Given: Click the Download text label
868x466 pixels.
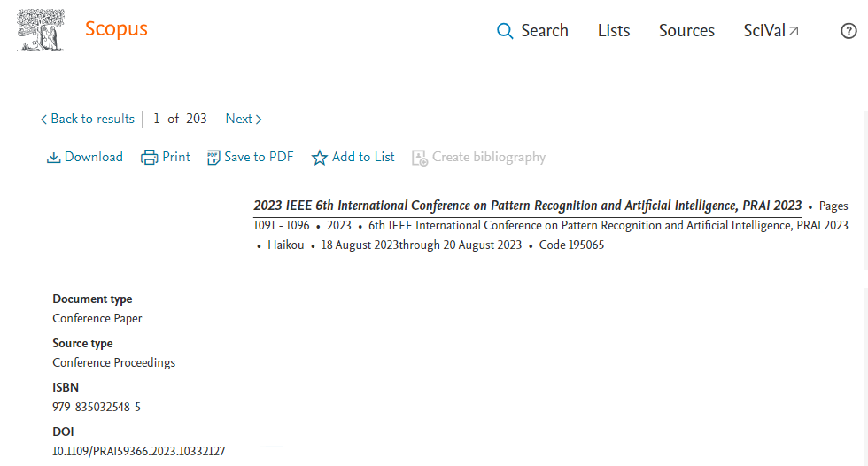Looking at the screenshot, I should [x=94, y=157].
